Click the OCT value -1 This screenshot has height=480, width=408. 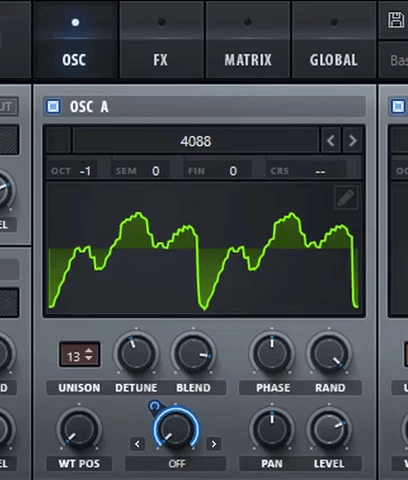(x=85, y=171)
